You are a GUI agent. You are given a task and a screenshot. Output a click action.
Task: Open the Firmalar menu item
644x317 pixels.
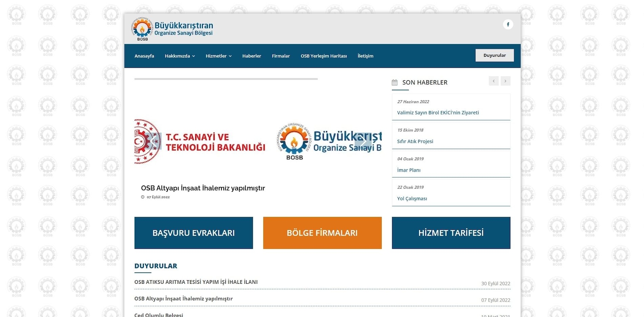(x=281, y=56)
